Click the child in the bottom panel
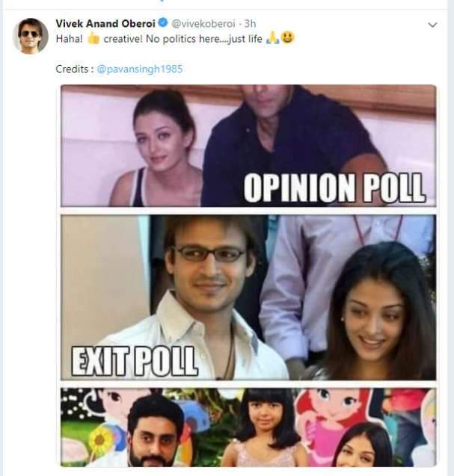The width and height of the screenshot is (454, 476). click(268, 430)
